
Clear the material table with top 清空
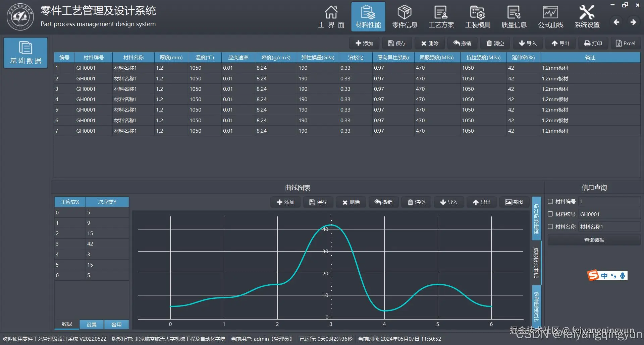(x=495, y=43)
